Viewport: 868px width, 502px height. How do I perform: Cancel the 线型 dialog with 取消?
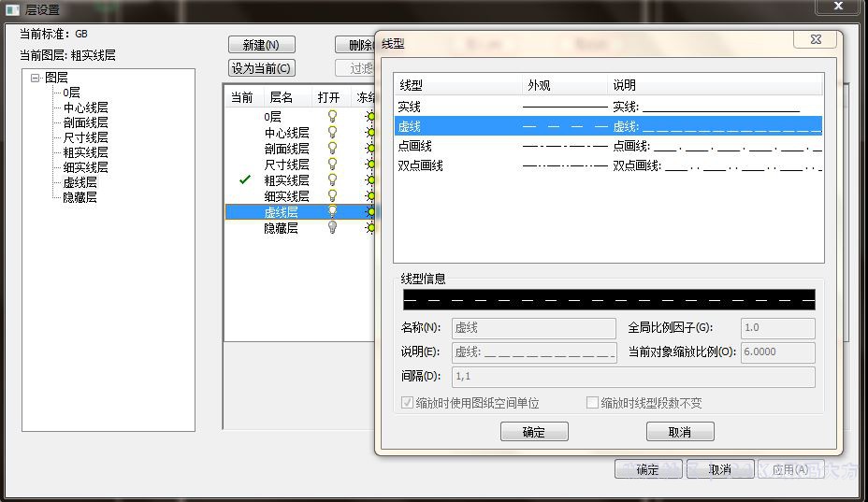pyautogui.click(x=680, y=432)
